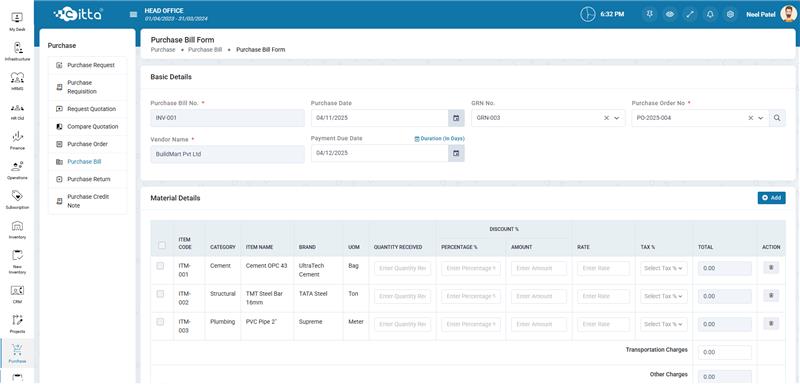
Task: Click the pin icon in header
Action: pyautogui.click(x=649, y=14)
